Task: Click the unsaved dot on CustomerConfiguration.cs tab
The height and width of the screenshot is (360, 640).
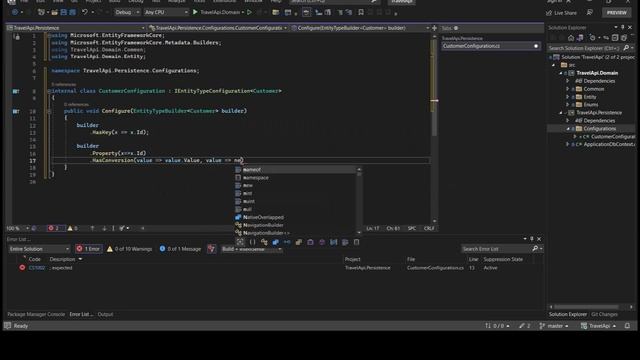Action: click(536, 46)
